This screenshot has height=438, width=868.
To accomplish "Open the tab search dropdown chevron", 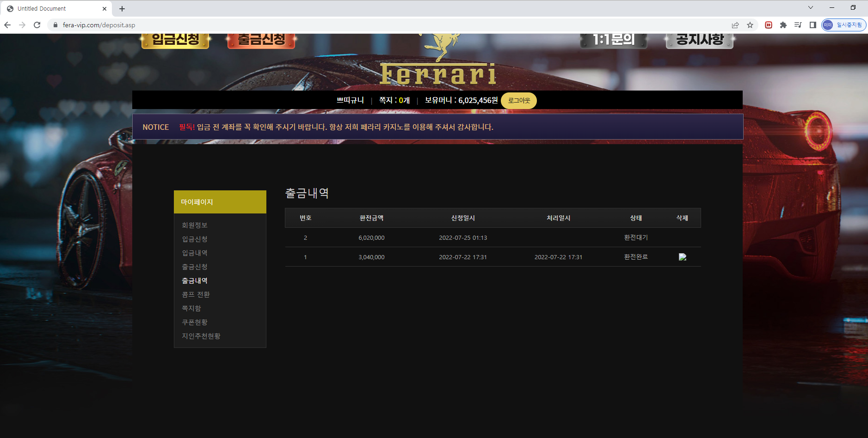I will coord(811,8).
